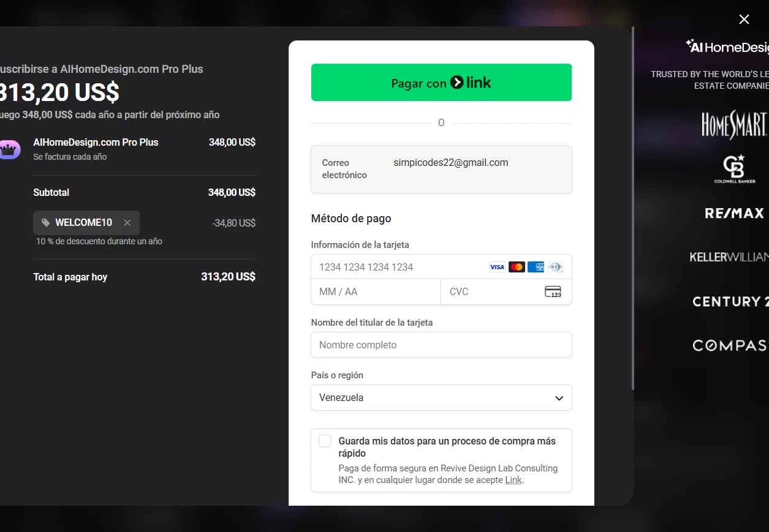This screenshot has width=769, height=532.
Task: Click the AI HomeDesign logo
Action: click(727, 47)
